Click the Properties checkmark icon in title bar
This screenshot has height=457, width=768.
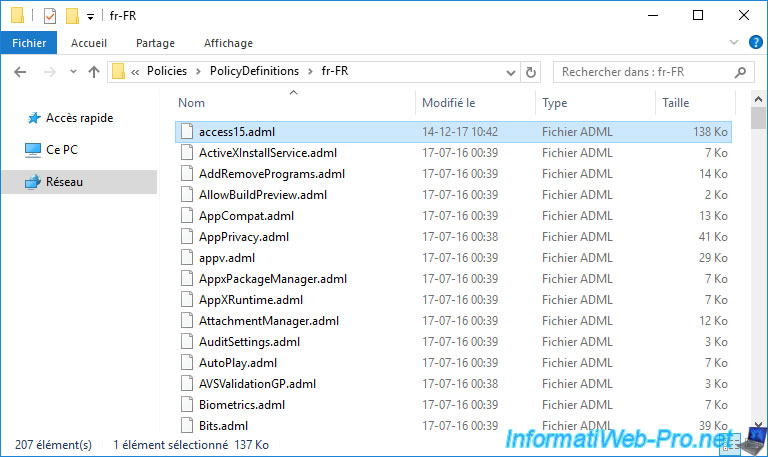click(51, 16)
